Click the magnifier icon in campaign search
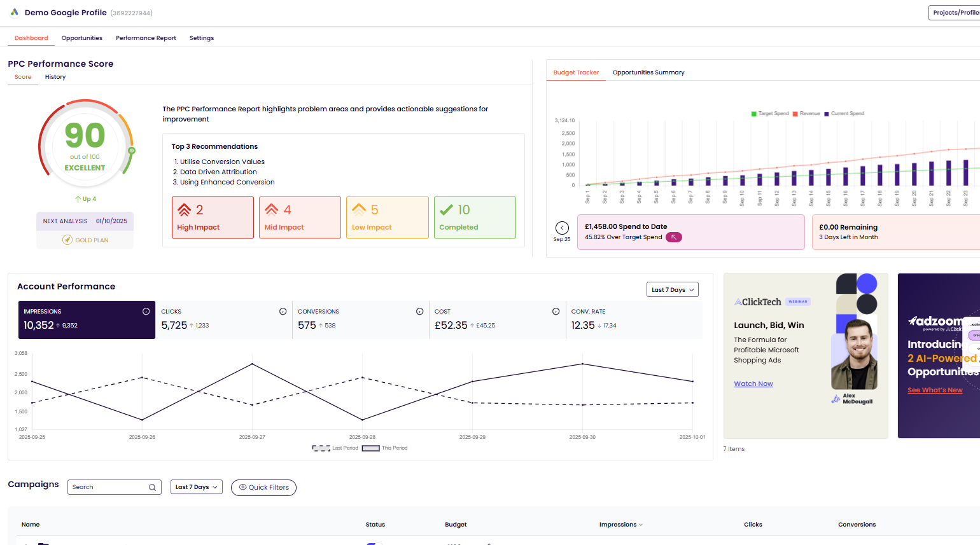The width and height of the screenshot is (980, 545). [152, 488]
